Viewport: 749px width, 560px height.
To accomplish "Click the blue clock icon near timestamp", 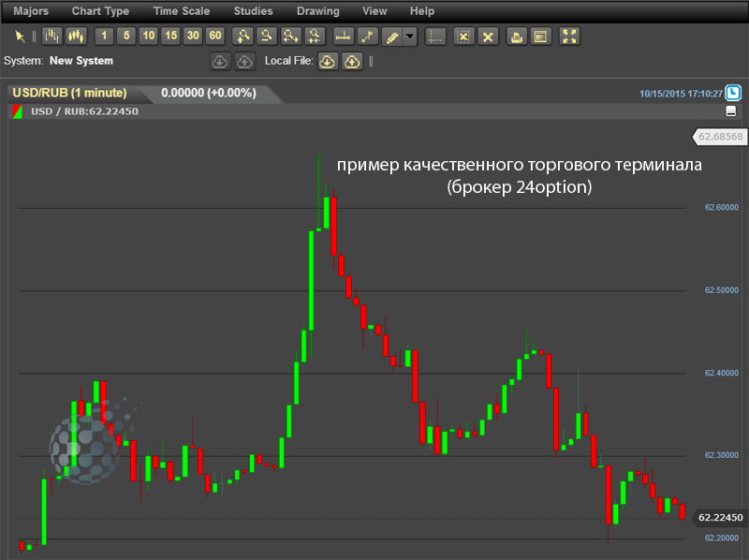I will click(x=733, y=93).
